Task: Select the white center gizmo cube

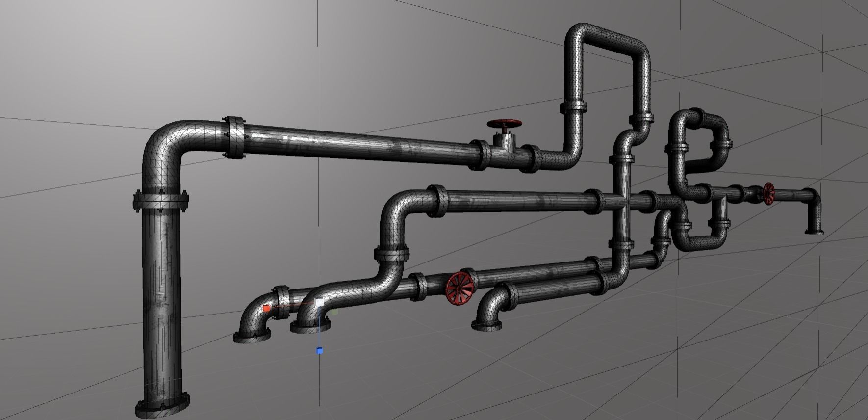Action: (x=320, y=303)
